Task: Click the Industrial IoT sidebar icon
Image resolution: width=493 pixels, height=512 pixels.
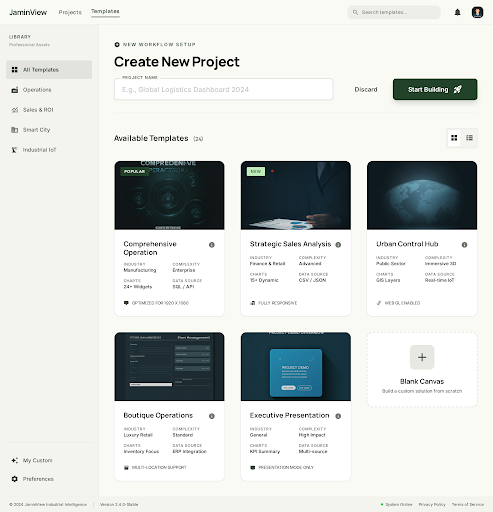Action: tap(15, 150)
